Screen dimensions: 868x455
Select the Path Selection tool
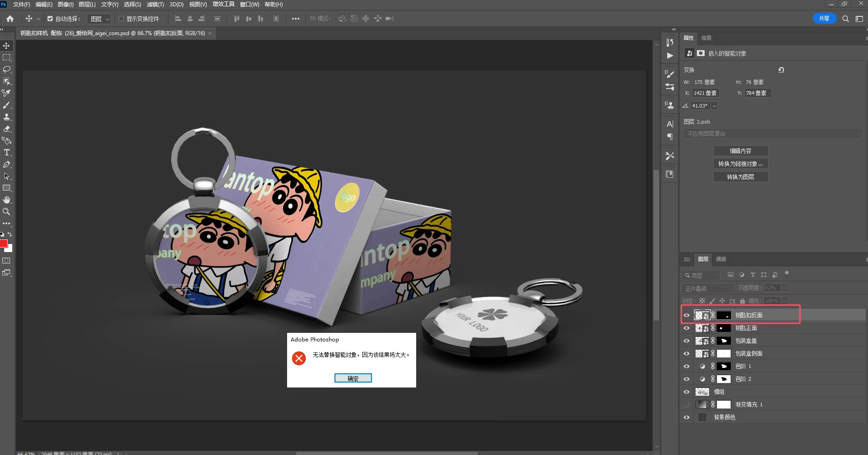pyautogui.click(x=6, y=176)
